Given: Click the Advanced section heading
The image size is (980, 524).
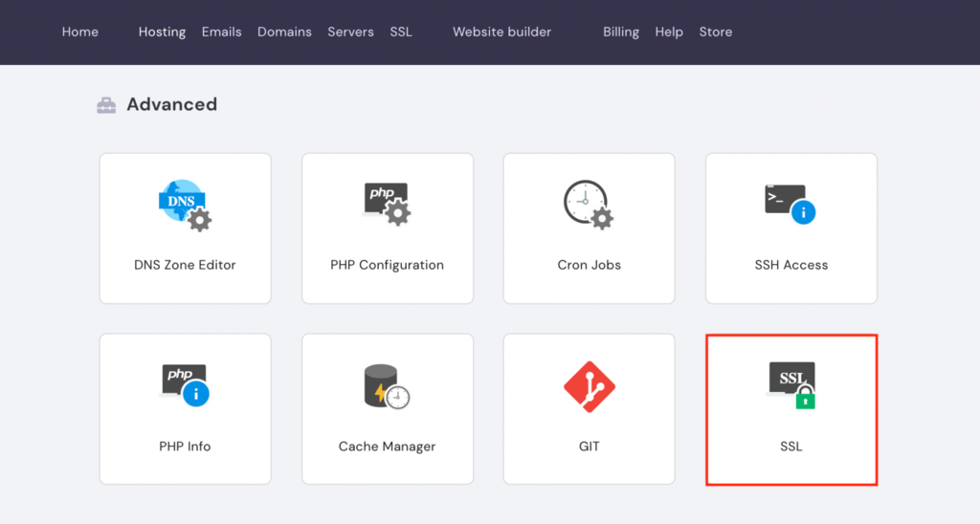Looking at the screenshot, I should (172, 104).
